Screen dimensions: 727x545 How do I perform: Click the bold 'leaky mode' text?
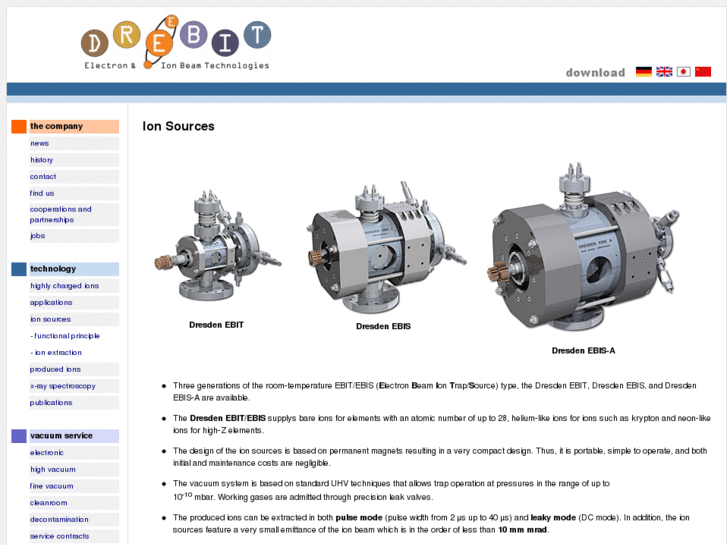[553, 518]
